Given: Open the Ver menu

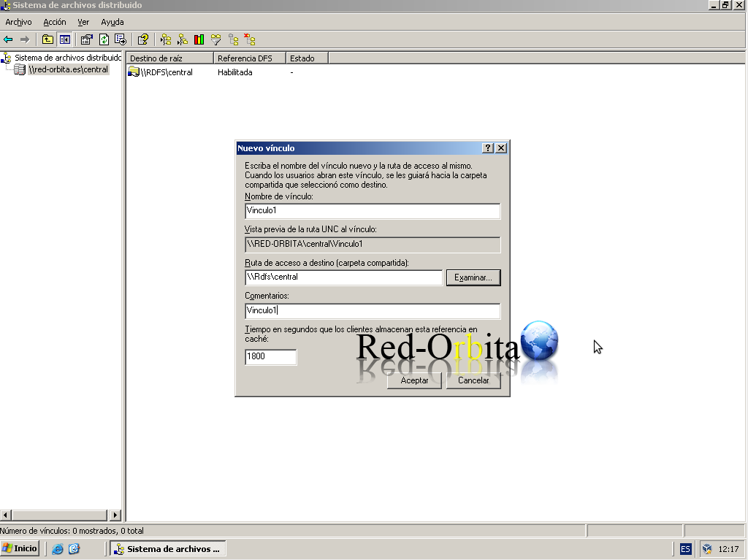Looking at the screenshot, I should (83, 22).
